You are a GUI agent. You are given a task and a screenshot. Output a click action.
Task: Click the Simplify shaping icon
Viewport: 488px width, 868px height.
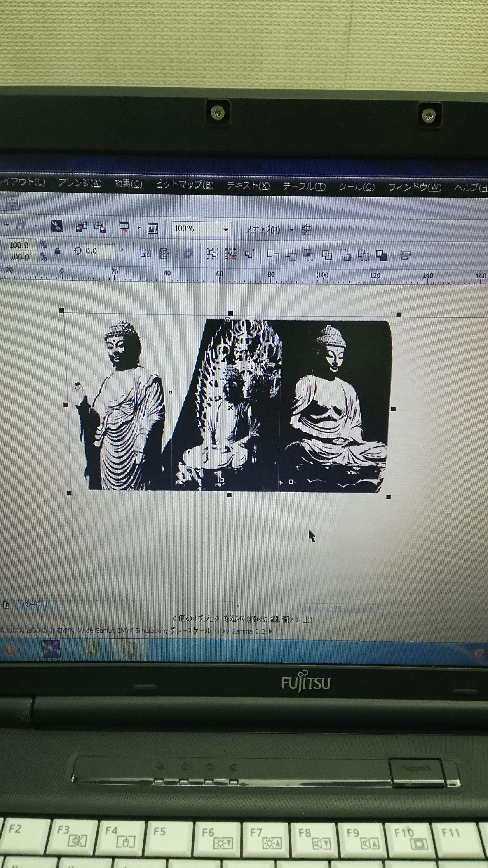[327, 255]
